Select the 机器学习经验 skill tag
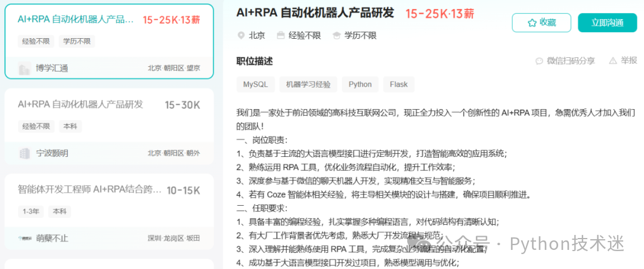This screenshot has height=269, width=644. (308, 85)
